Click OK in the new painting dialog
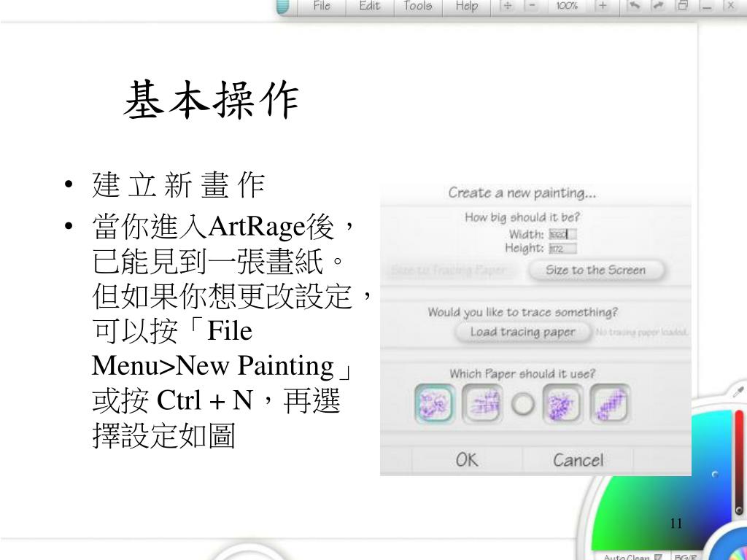The height and width of the screenshot is (560, 747). (467, 460)
